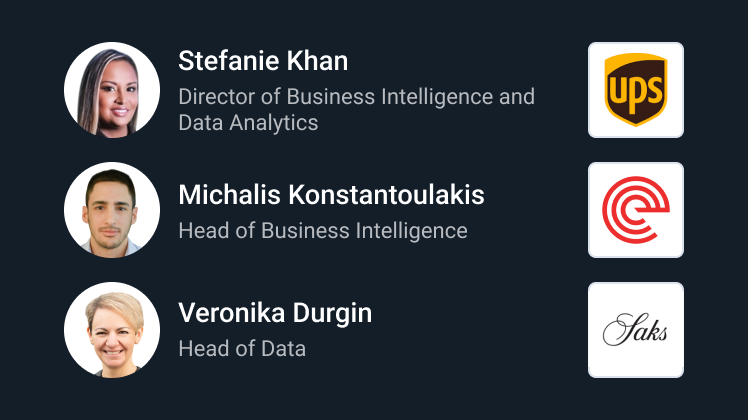The width and height of the screenshot is (748, 420).
Task: Click the Head of Business Intelligence title
Action: pos(323,231)
